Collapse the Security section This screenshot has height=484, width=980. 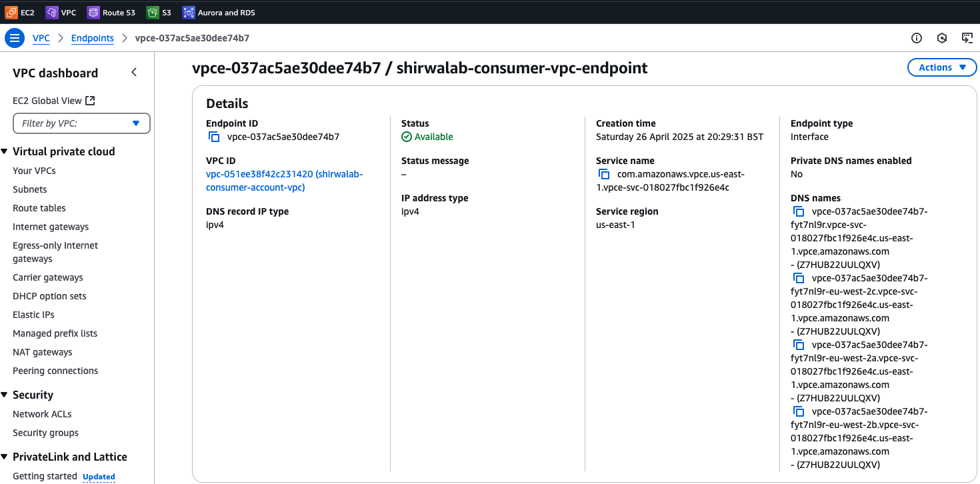click(x=5, y=395)
